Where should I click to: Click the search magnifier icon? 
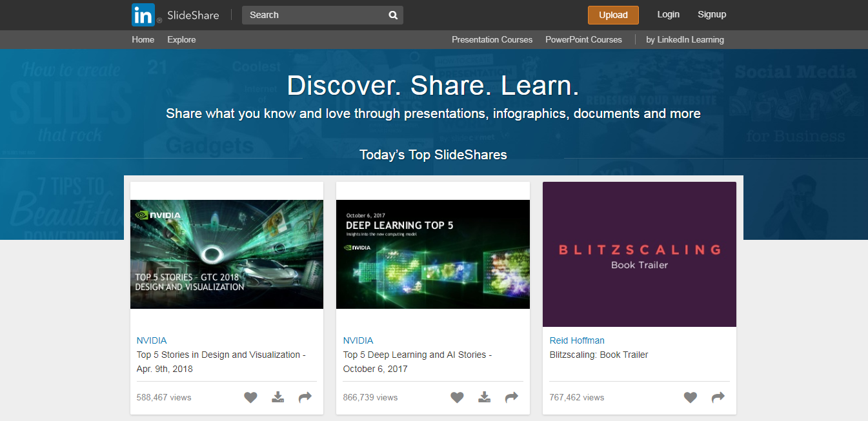(x=393, y=15)
